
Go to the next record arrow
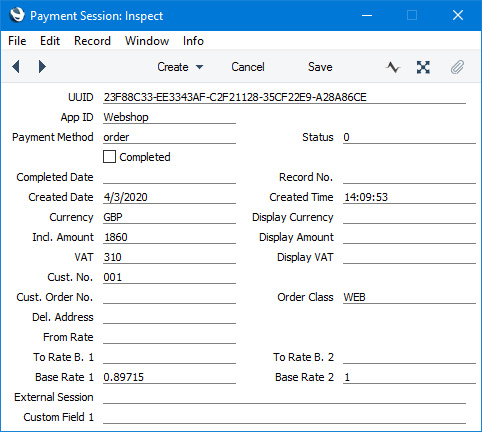click(x=42, y=67)
